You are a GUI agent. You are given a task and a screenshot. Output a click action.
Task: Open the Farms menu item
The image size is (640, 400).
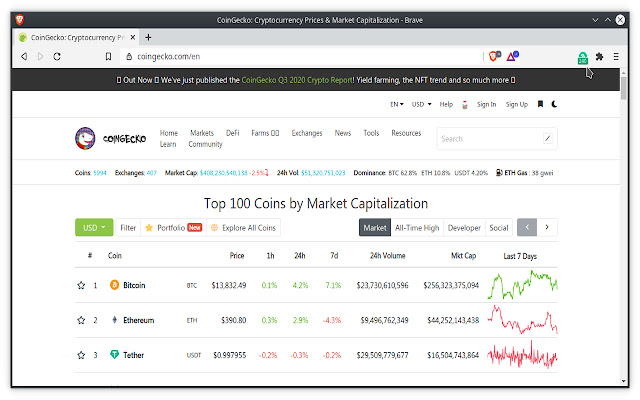coord(265,133)
